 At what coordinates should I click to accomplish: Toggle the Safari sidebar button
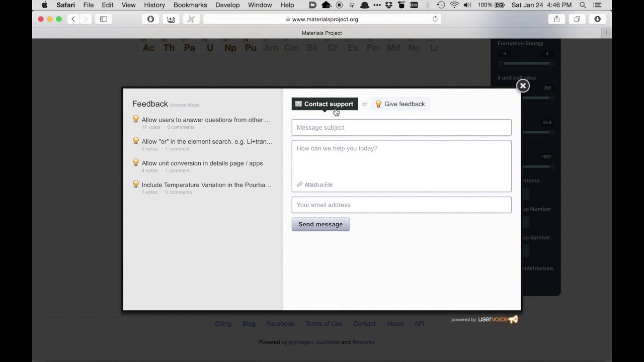103,19
